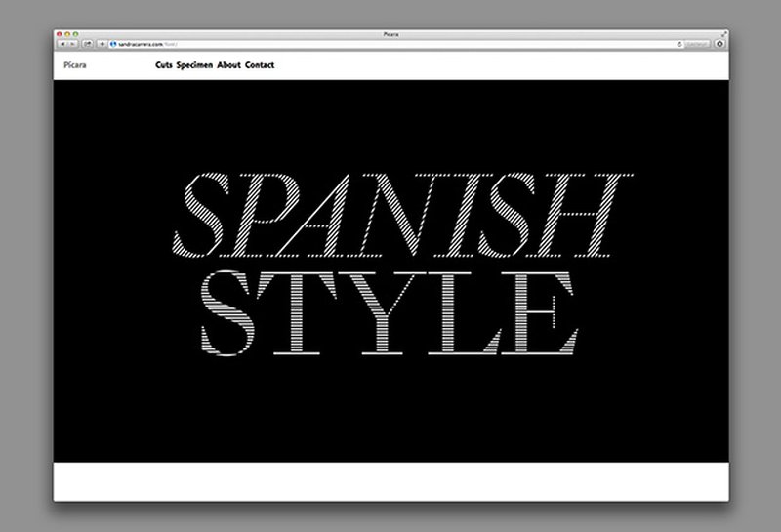Navigate to the Specimen section
This screenshot has width=781, height=532.
point(195,65)
